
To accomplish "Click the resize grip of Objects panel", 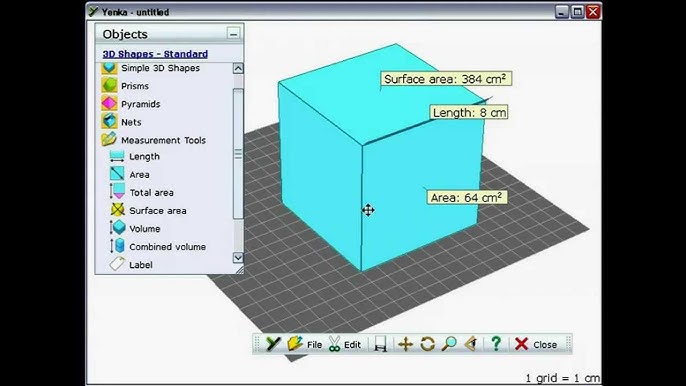I will 240,270.
